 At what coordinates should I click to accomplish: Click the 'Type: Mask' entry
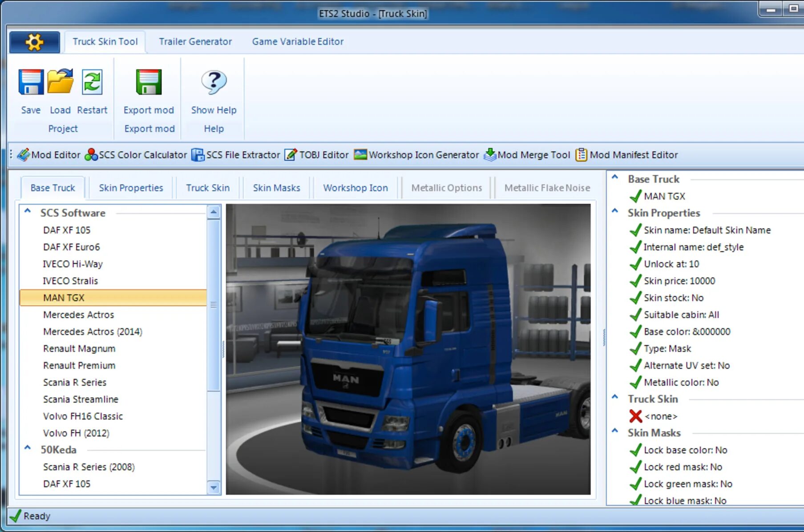coord(667,348)
